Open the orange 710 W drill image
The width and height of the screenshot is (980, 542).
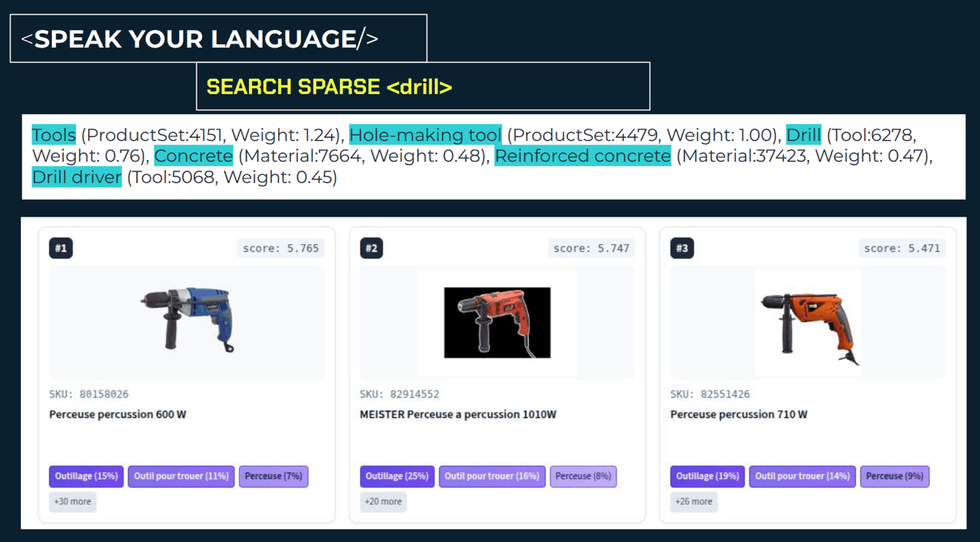pos(808,322)
